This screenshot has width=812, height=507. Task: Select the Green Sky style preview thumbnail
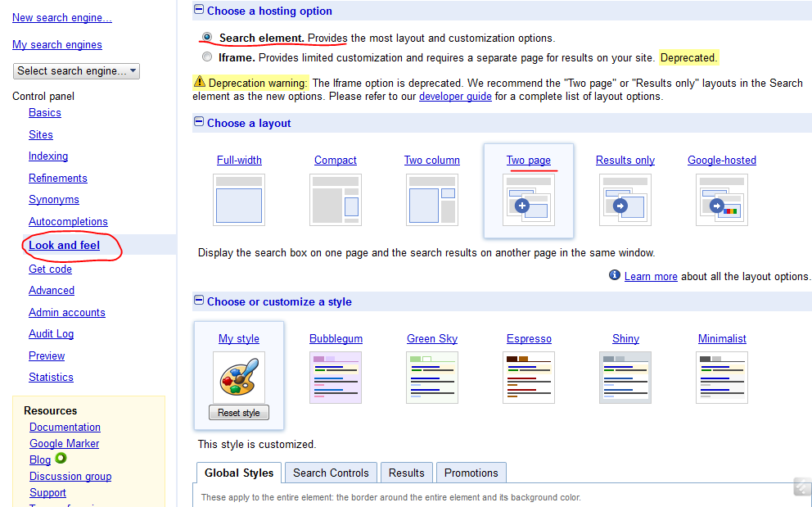[432, 378]
